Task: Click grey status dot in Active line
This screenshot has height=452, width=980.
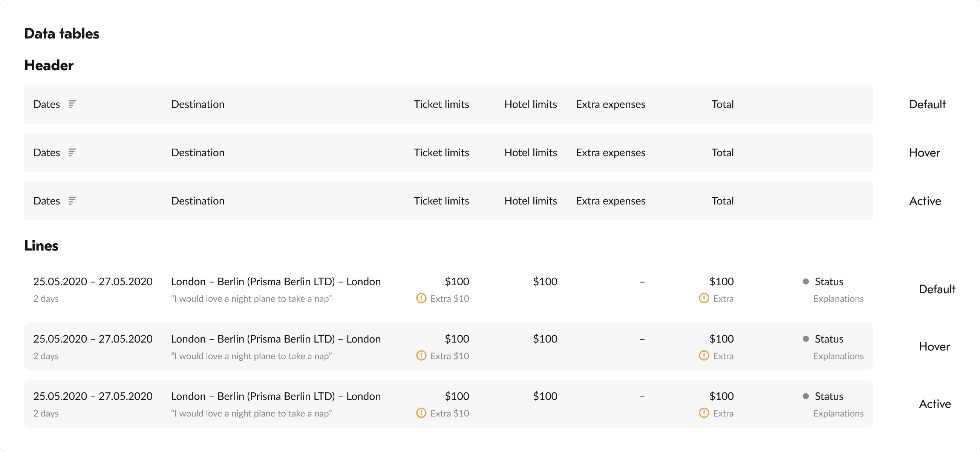Action: [x=805, y=396]
